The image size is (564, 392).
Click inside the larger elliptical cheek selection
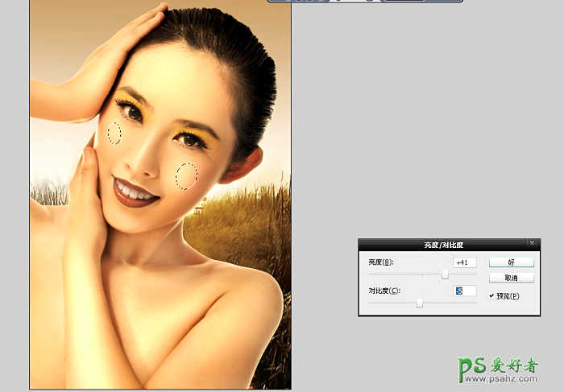(x=187, y=175)
